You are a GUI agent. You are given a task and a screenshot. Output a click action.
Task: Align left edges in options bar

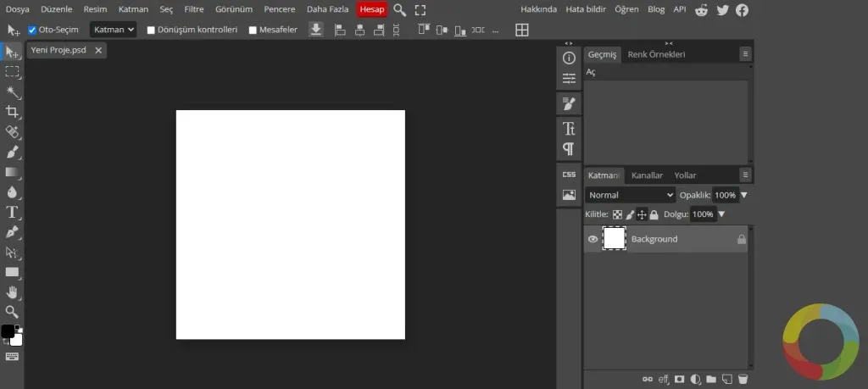coord(341,30)
